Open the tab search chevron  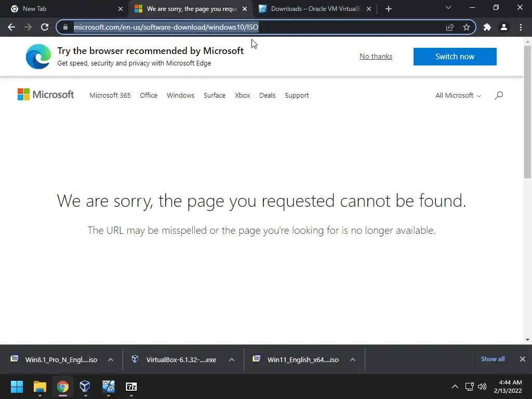pyautogui.click(x=448, y=7)
